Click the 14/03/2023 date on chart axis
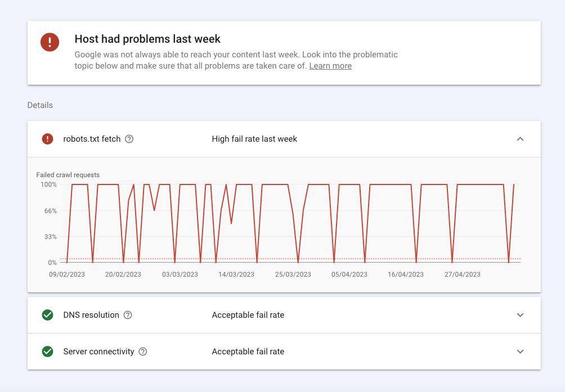Viewport: 565px width, 392px height. [236, 274]
